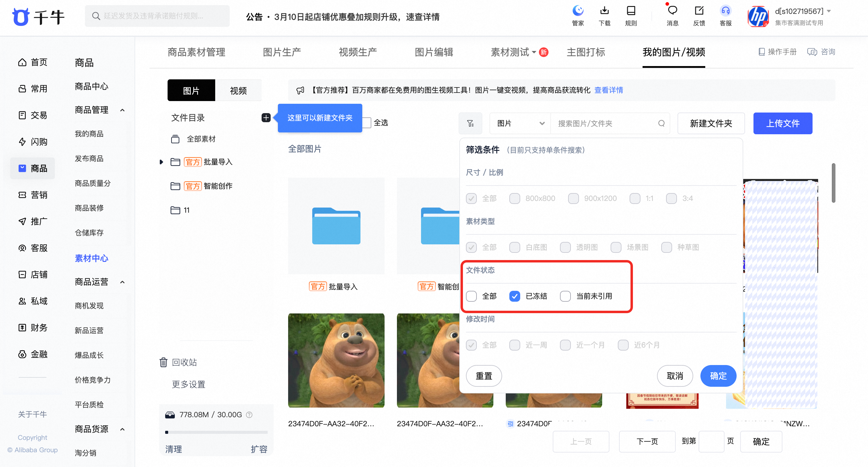Open the 消息 messages icon
Viewport: 868px width, 467px height.
point(672,15)
